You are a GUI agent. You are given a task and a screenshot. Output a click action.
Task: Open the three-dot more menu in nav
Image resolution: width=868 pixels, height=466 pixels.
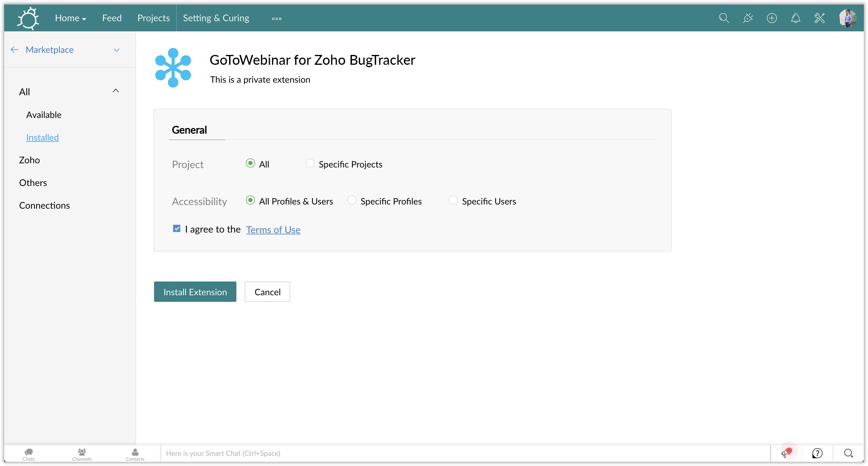(277, 19)
